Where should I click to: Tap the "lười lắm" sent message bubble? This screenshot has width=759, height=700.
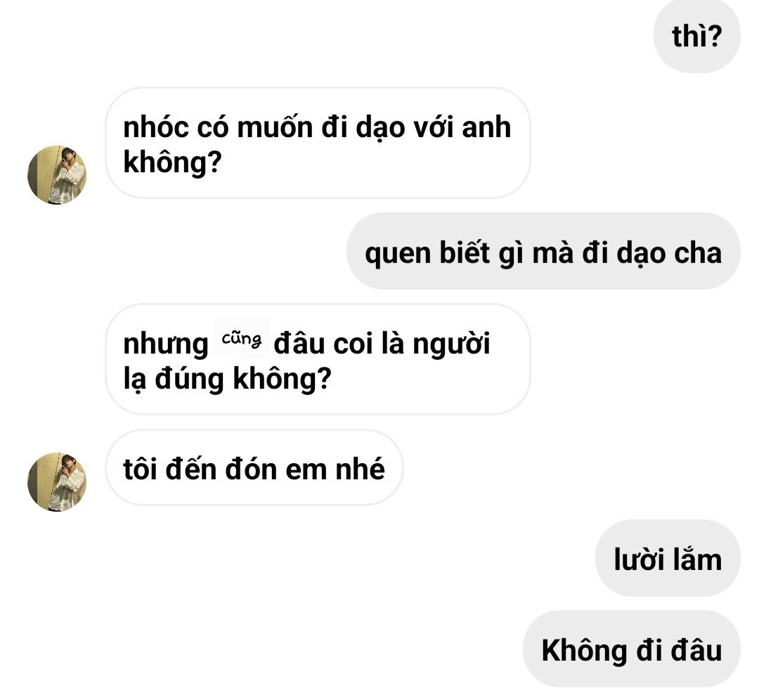[668, 557]
